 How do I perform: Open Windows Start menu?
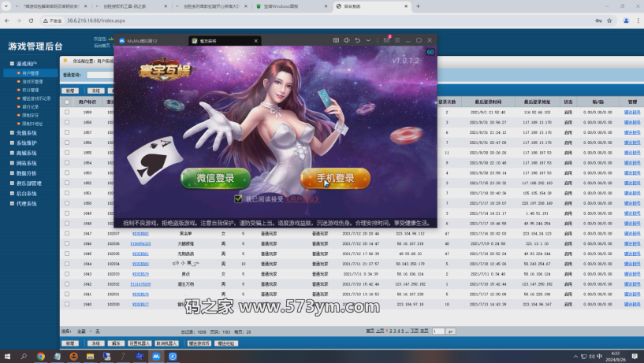click(7, 357)
